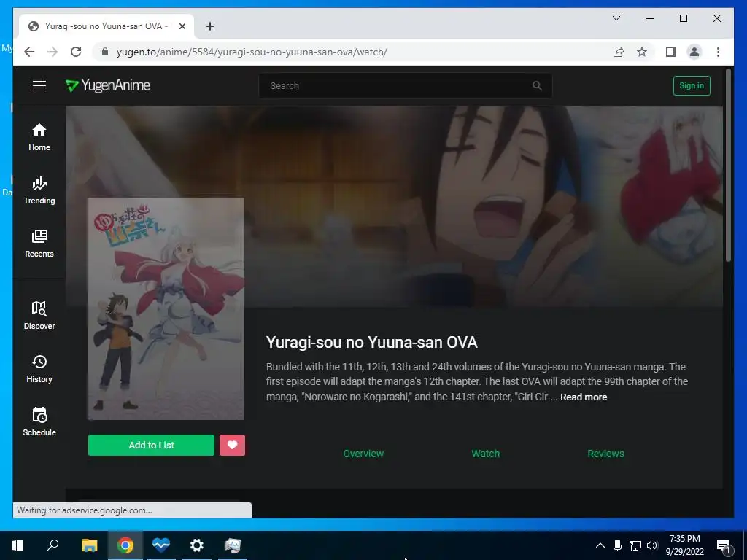Open File Explorer from taskbar

coord(90,545)
